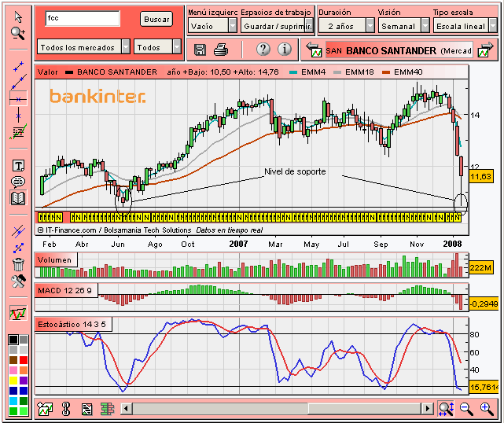Image resolution: width=504 pixels, height=423 pixels.
Task: Click the -0,2949 MACD value label
Action: pyautogui.click(x=484, y=303)
